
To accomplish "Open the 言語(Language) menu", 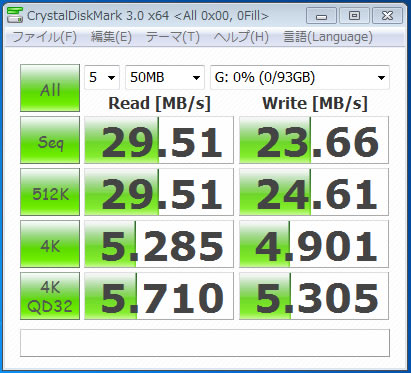I will coord(328,37).
